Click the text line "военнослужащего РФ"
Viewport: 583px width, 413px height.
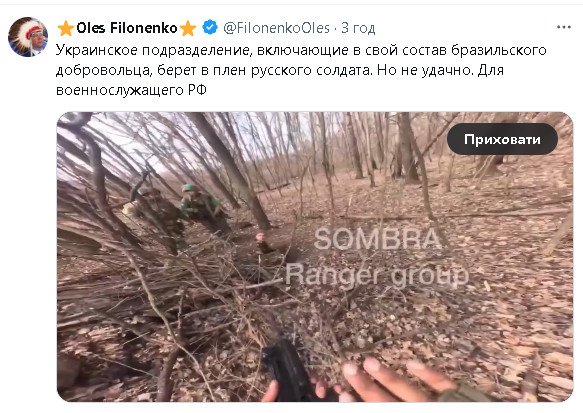[131, 90]
